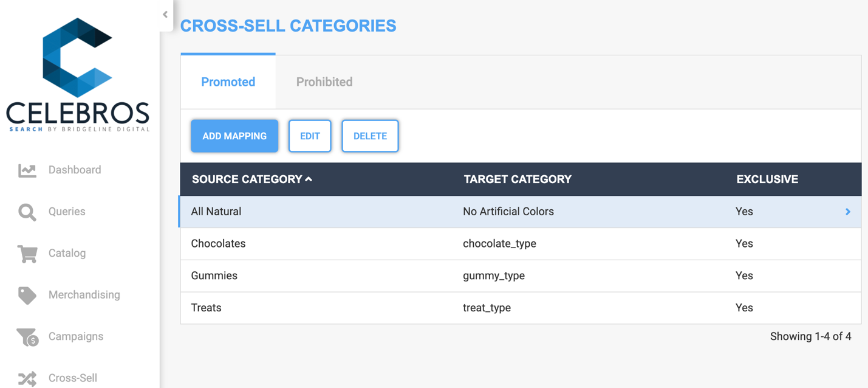Stay on the Promoted tab
Screen dimensions: 868x388
[228, 81]
